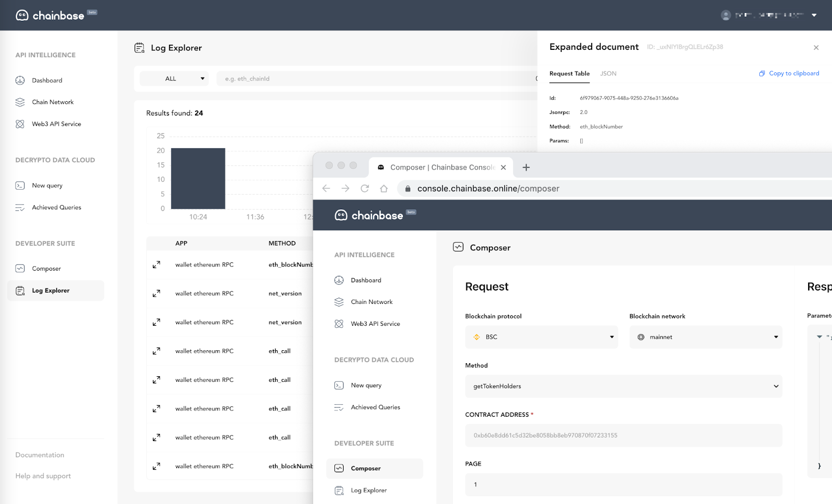Click the e.g. eth_chainId search field
Viewport: 832px width, 504px height.
(377, 78)
